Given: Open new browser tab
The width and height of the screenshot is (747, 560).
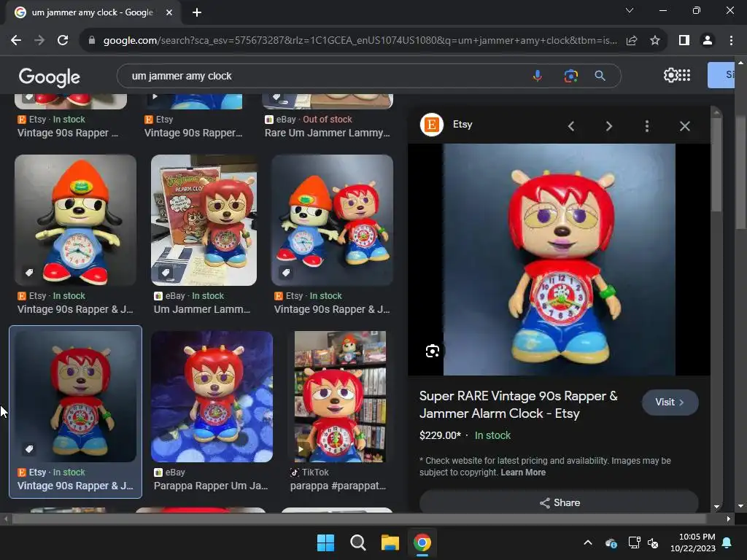Looking at the screenshot, I should [197, 12].
